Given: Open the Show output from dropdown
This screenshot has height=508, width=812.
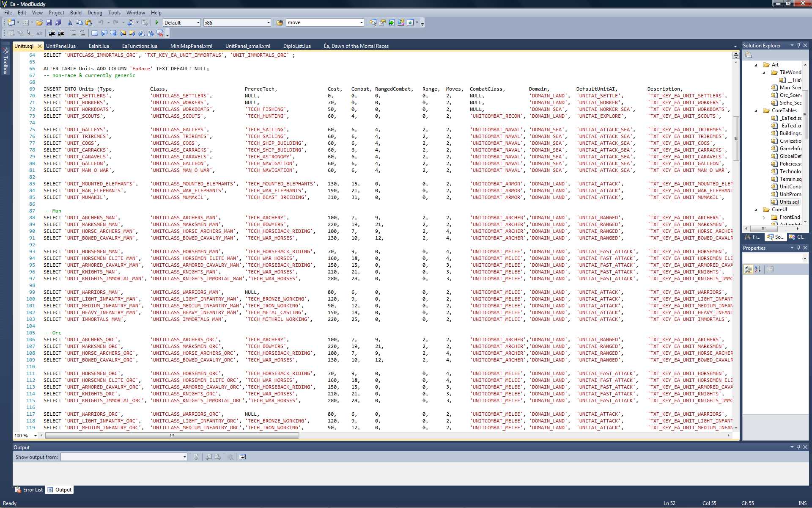Looking at the screenshot, I should point(185,457).
